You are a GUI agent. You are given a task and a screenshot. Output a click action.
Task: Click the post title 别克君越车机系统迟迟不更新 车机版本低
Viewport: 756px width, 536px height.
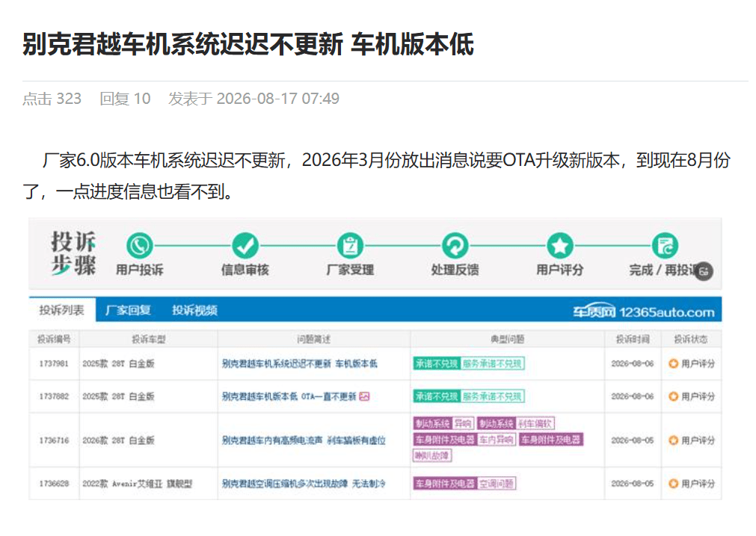point(248,44)
